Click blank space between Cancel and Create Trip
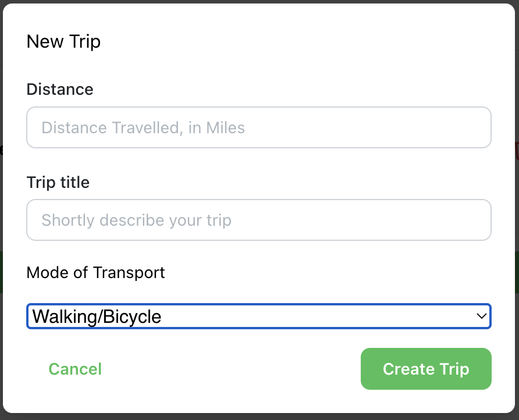Viewport: 519px width, 420px height. coord(233,369)
